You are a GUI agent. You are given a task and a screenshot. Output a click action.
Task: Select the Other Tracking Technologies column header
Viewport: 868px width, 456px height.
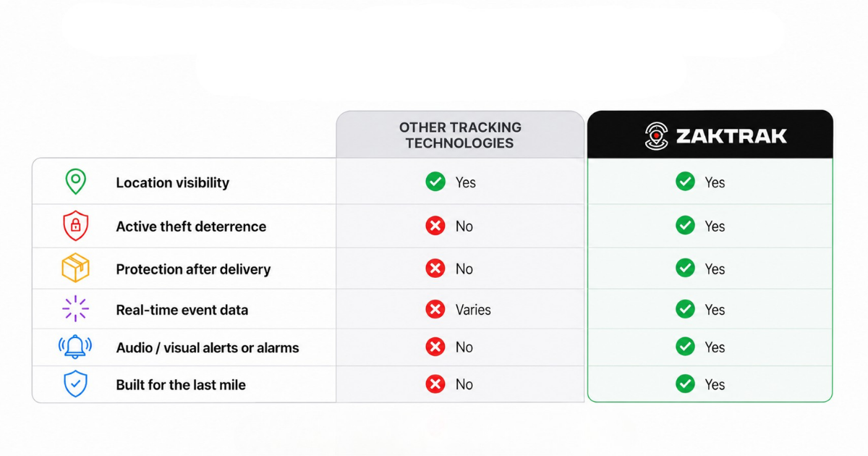click(x=460, y=135)
